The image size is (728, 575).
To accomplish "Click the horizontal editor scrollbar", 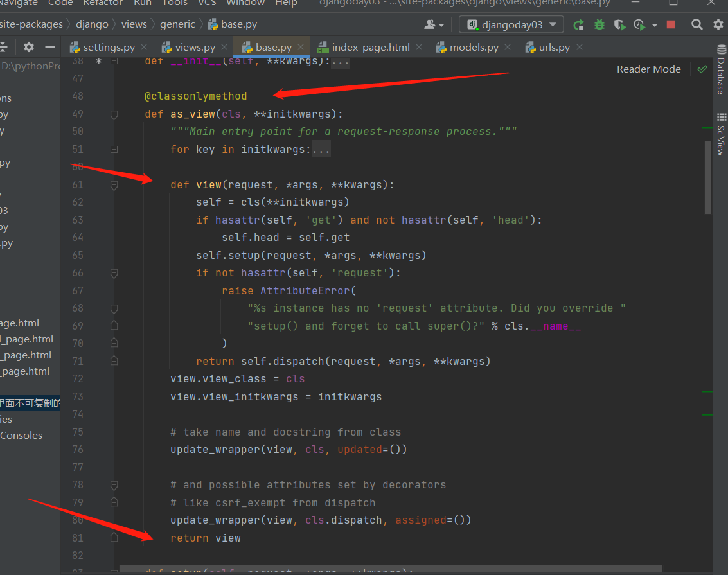I will tap(391, 569).
